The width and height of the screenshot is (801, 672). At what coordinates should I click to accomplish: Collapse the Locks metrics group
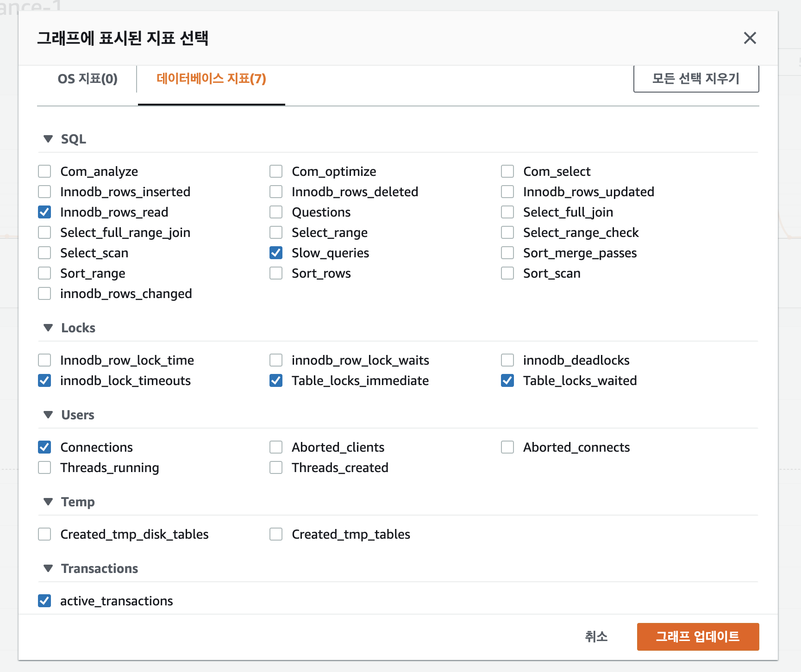click(x=48, y=328)
